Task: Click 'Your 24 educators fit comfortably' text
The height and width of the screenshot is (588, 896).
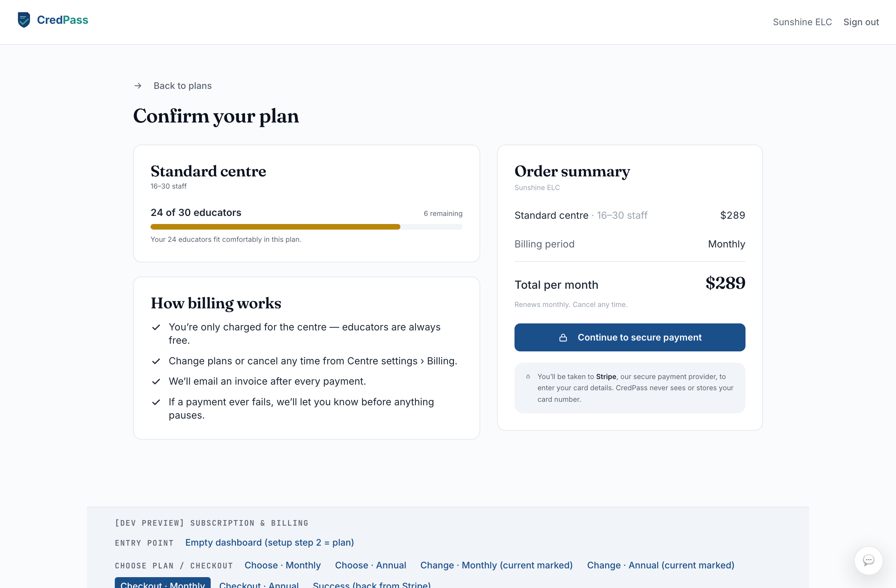Action: (x=226, y=239)
